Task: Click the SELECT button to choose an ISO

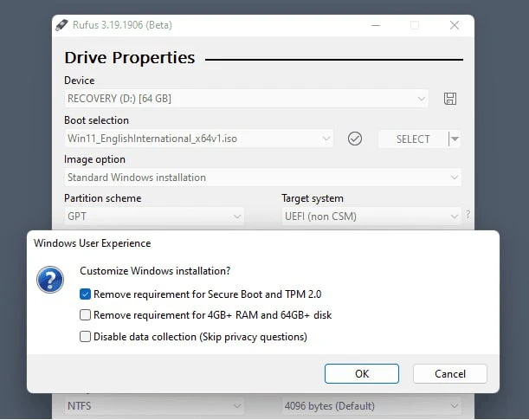Action: [x=413, y=139]
